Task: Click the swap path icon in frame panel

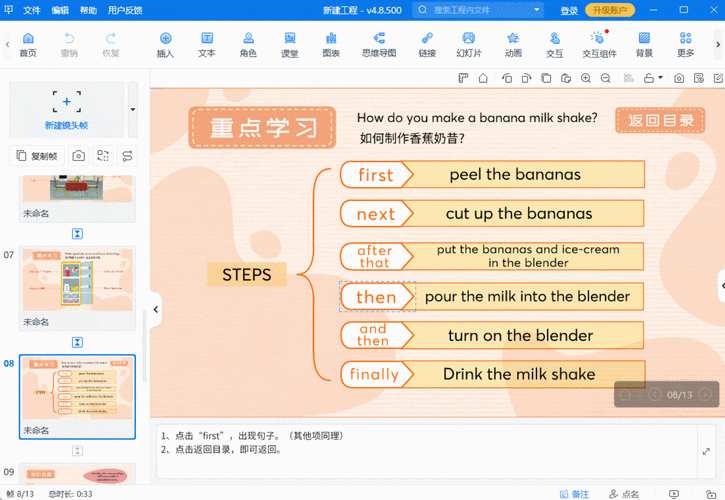Action: coord(127,156)
